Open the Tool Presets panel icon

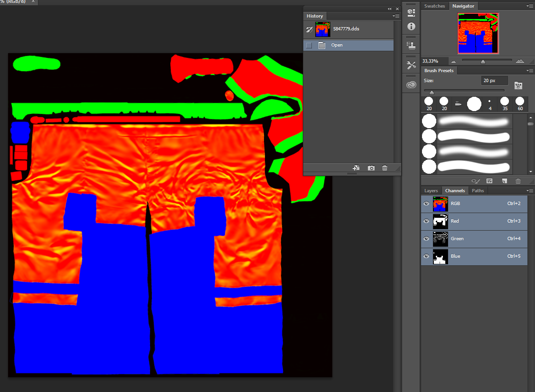411,65
